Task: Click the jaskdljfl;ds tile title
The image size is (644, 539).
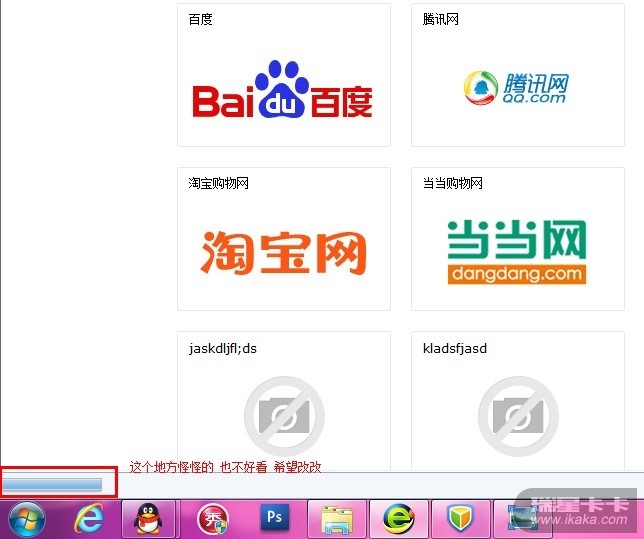Action: point(223,349)
